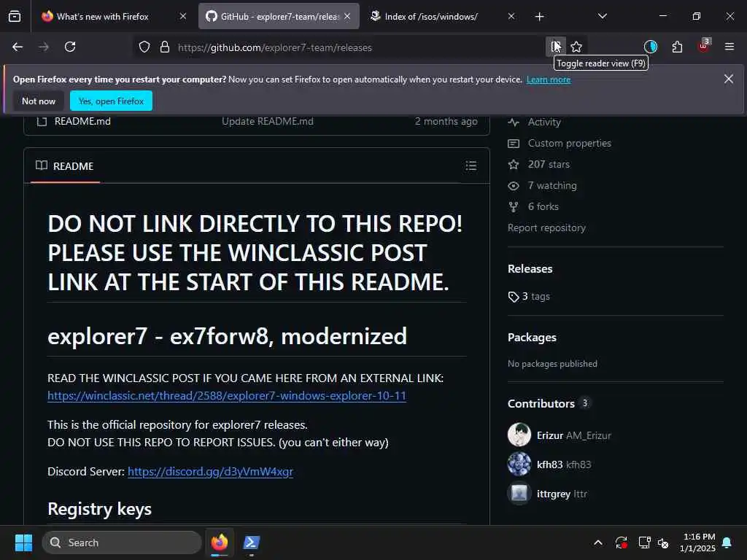
Task: Open the Extensions puzzle piece menu
Action: point(677,47)
